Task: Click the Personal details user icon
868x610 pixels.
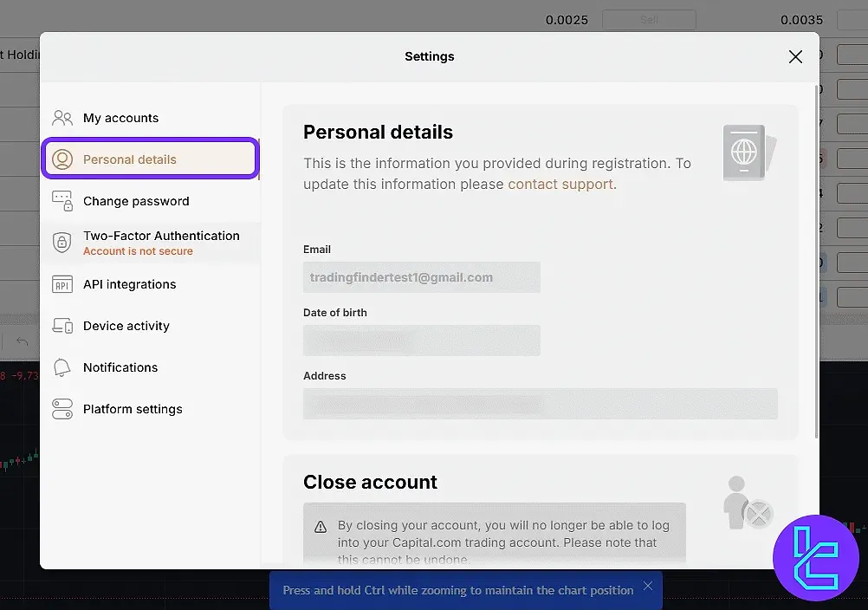Action: (x=62, y=159)
